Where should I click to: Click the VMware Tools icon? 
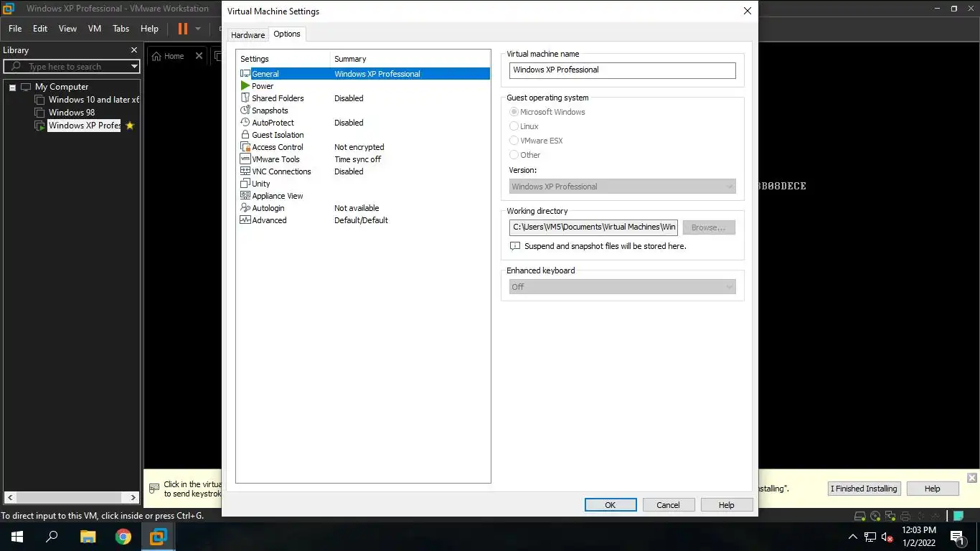click(x=245, y=159)
